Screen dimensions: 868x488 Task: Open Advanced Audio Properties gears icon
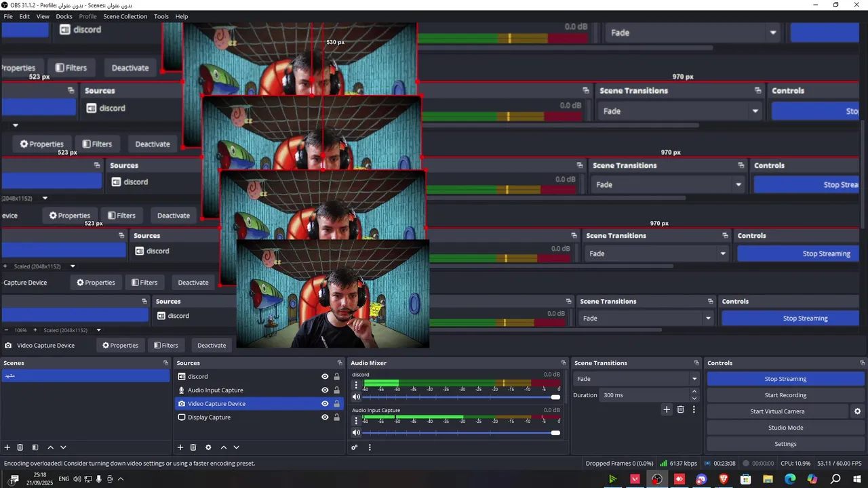[354, 447]
